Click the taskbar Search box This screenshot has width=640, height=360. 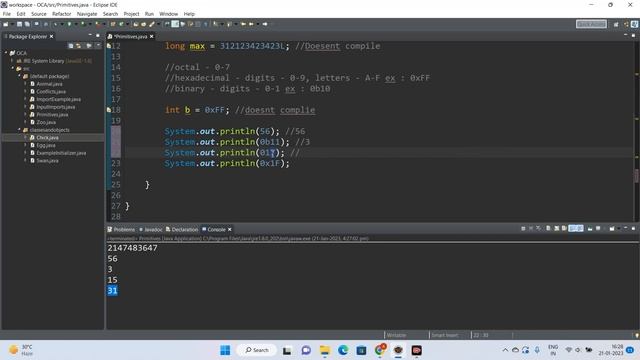click(257, 350)
